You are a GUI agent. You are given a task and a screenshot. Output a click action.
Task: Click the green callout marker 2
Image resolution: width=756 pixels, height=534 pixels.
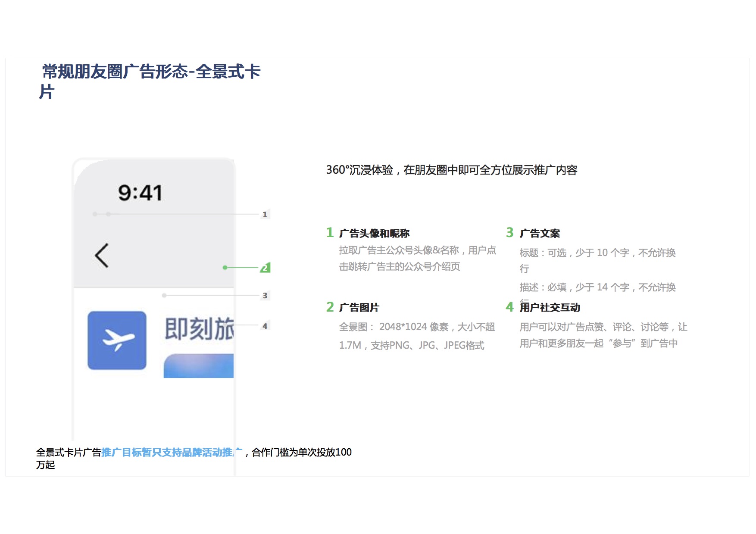[265, 268]
